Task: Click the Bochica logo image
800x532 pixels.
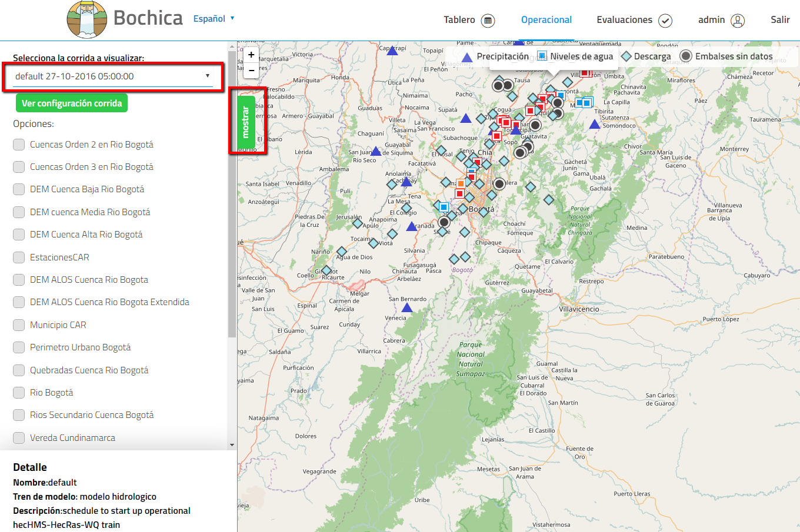Action: (87, 19)
